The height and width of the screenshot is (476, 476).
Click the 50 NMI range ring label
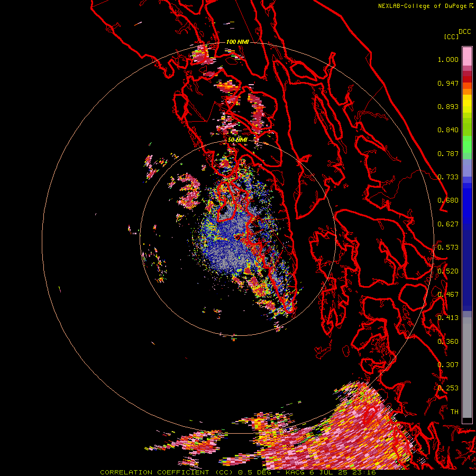tap(237, 140)
